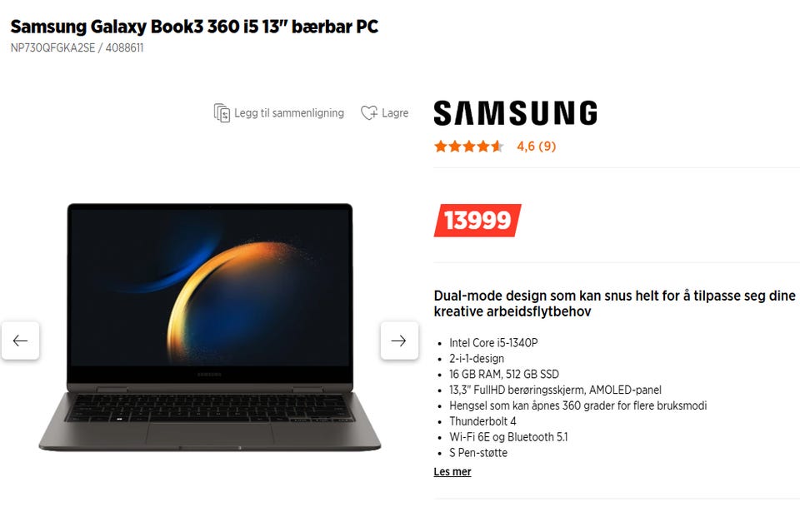Click the 16 GB RAM, 512 GB SSD spec
The image size is (800, 532).
coord(504,375)
